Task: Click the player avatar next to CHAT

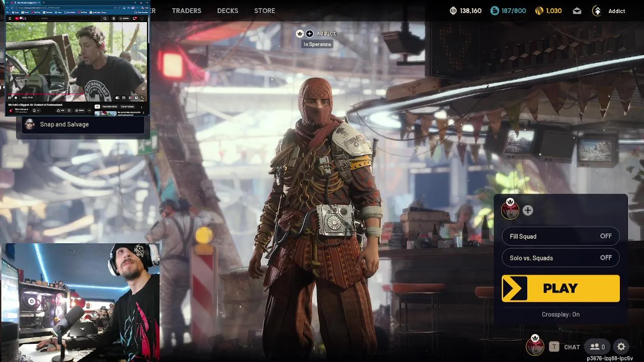Action: pos(535,346)
